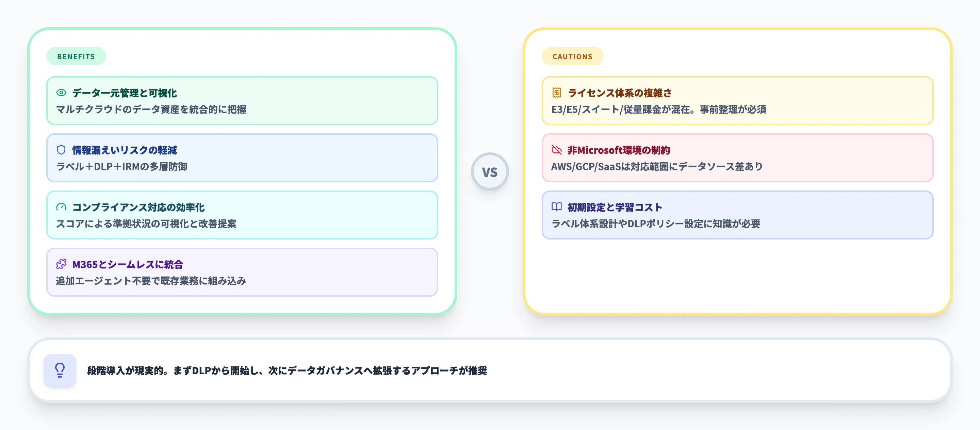Select the shield icon beside 情報漏えいリスクの軽減

(61, 150)
